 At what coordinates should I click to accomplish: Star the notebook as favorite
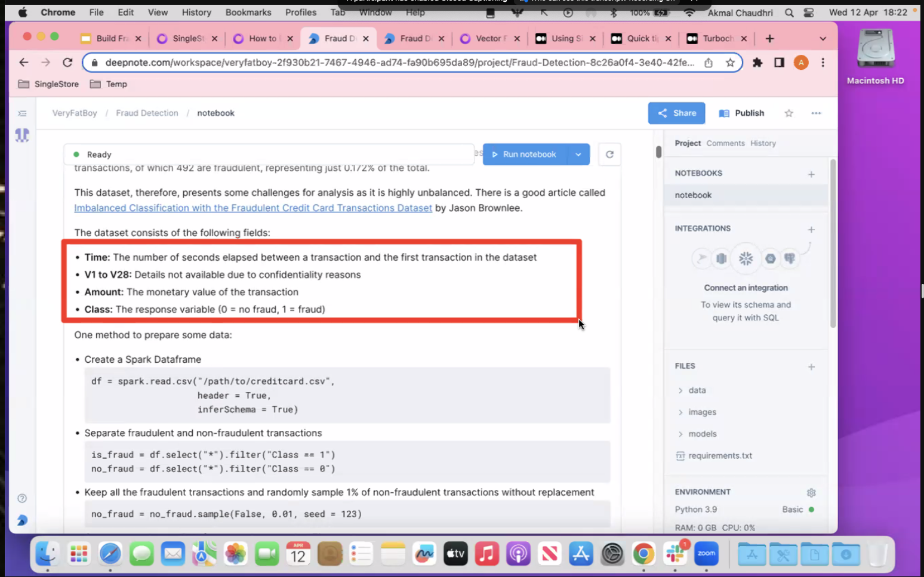click(789, 113)
